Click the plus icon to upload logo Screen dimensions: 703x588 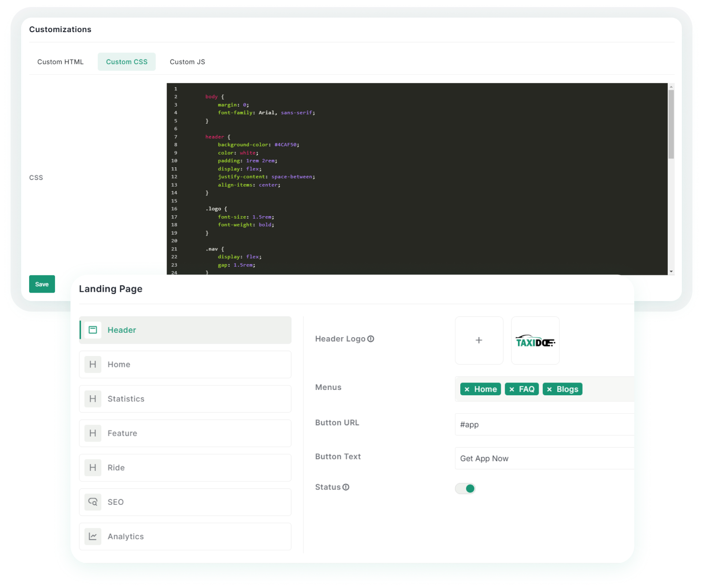coord(479,340)
